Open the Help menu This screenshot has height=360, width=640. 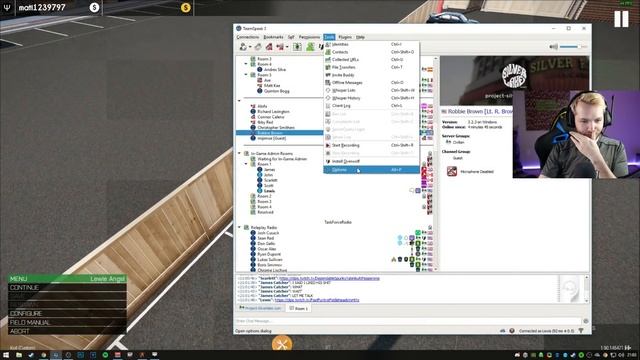click(360, 37)
